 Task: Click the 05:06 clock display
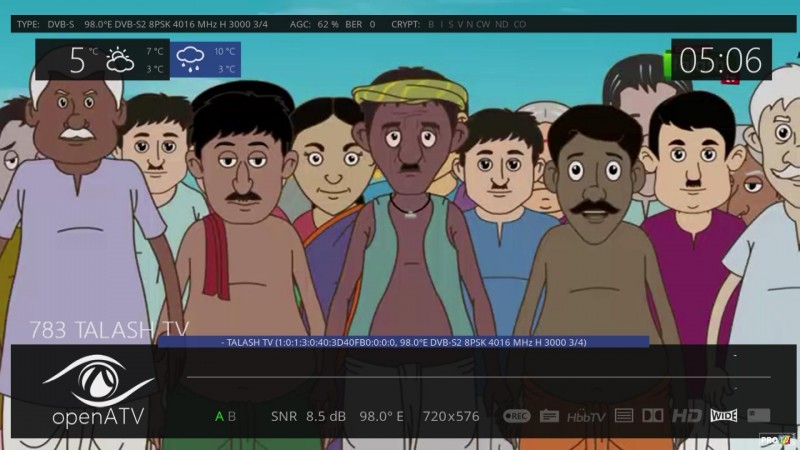pyautogui.click(x=720, y=61)
